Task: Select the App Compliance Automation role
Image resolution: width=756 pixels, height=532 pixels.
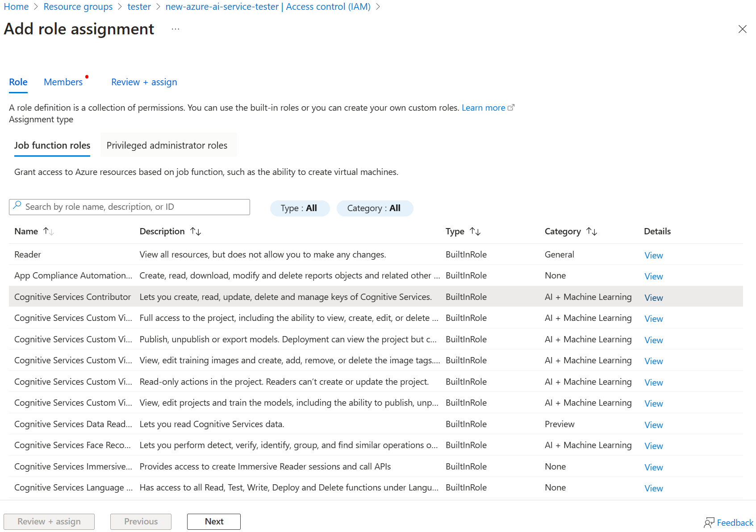Action: [x=376, y=275]
